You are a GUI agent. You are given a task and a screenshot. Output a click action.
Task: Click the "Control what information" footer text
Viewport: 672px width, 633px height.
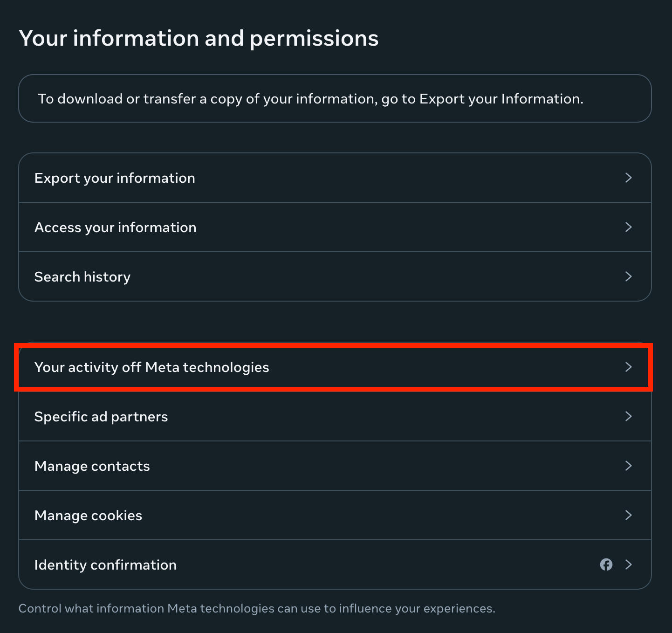[256, 608]
